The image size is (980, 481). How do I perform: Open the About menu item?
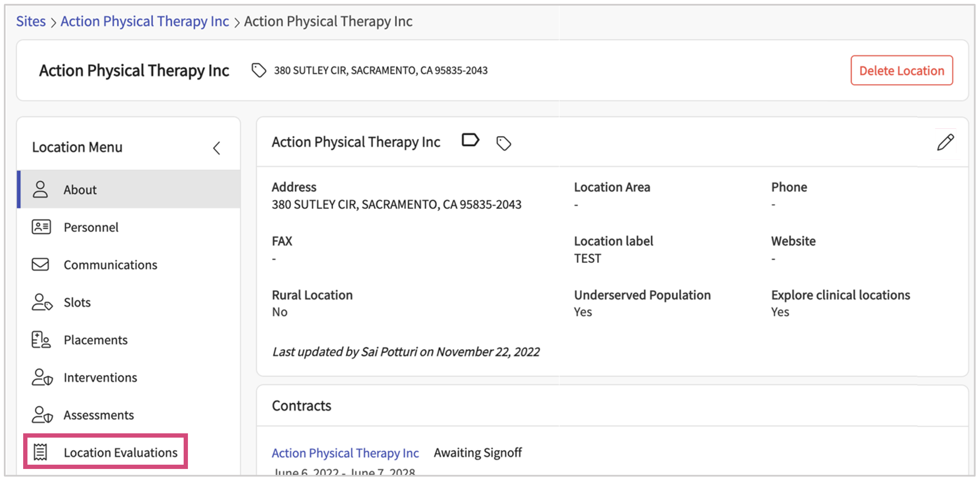80,190
